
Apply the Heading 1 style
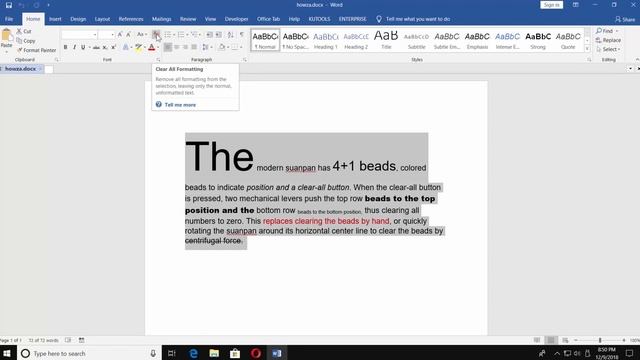[x=326, y=40]
